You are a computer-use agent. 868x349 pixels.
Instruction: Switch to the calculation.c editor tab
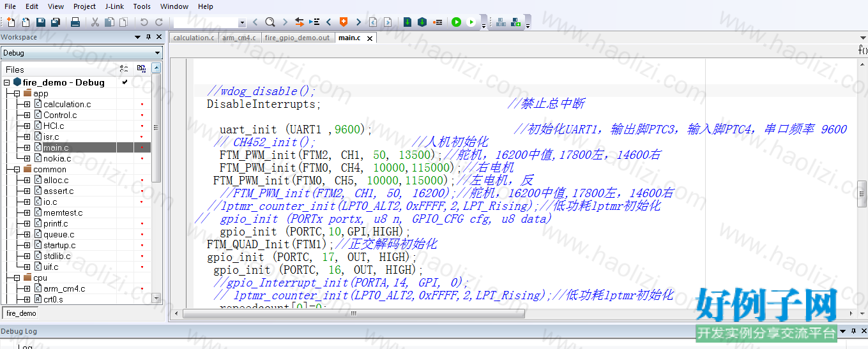tap(194, 38)
